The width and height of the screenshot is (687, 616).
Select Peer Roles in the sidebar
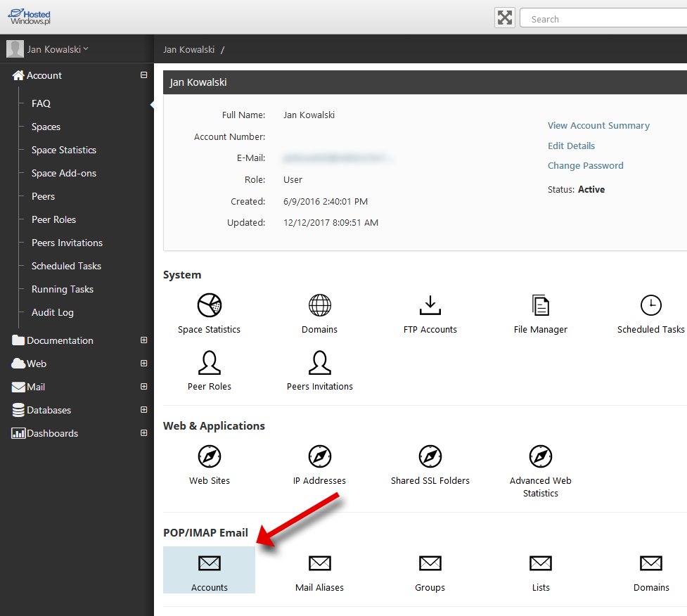click(54, 219)
